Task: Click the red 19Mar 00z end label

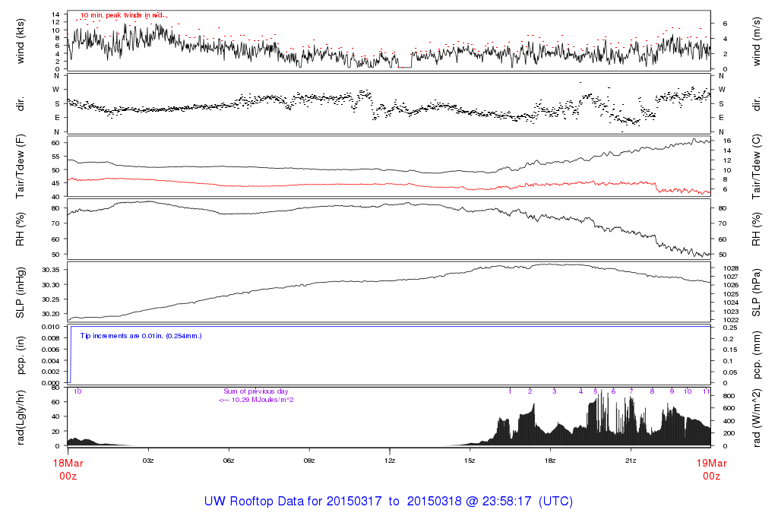Action: [x=710, y=468]
